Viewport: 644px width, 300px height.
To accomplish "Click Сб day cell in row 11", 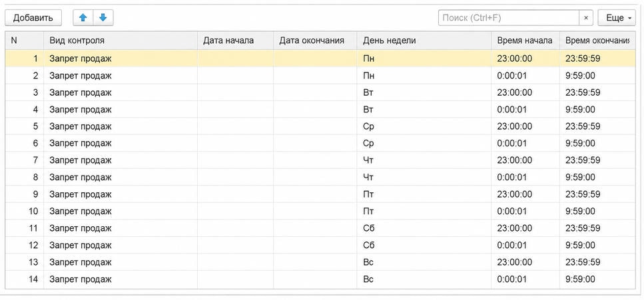I will pos(424,228).
